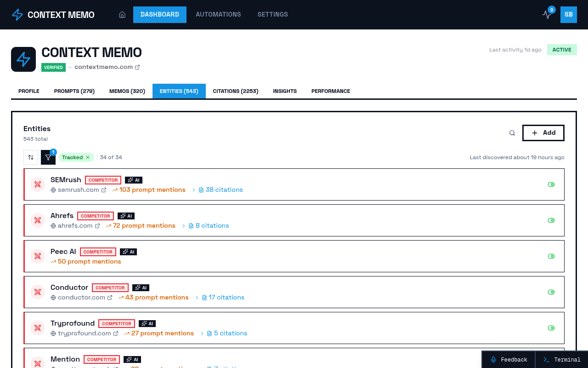The height and width of the screenshot is (368, 588).
Task: Switch to the Citations (2253) tab
Action: coord(236,91)
